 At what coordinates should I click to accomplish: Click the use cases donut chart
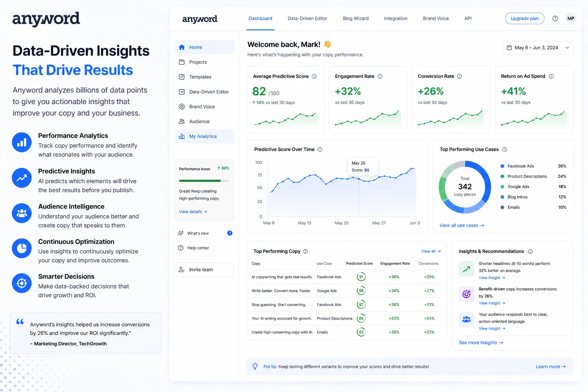[465, 187]
